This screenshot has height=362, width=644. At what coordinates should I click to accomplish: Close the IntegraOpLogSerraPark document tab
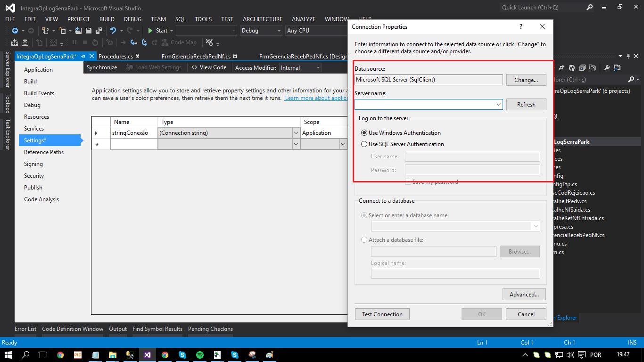[91, 56]
